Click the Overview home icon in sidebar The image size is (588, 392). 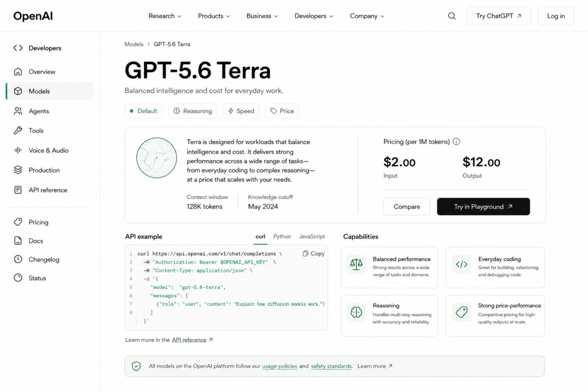[x=18, y=71]
